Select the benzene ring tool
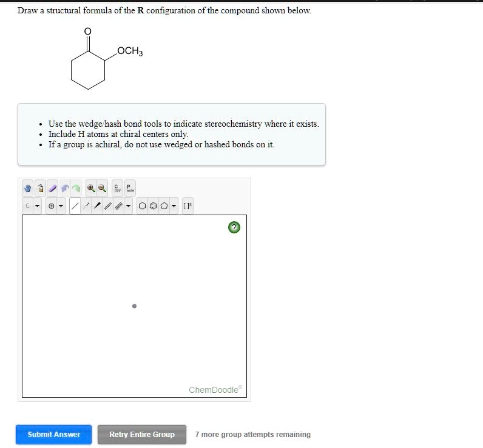The image size is (483, 448). click(153, 206)
